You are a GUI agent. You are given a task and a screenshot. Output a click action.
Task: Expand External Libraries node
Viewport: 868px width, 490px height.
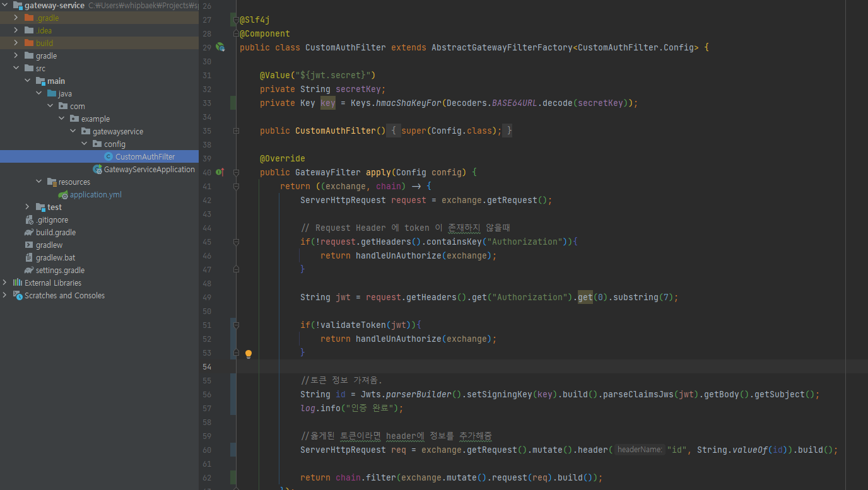coord(6,283)
